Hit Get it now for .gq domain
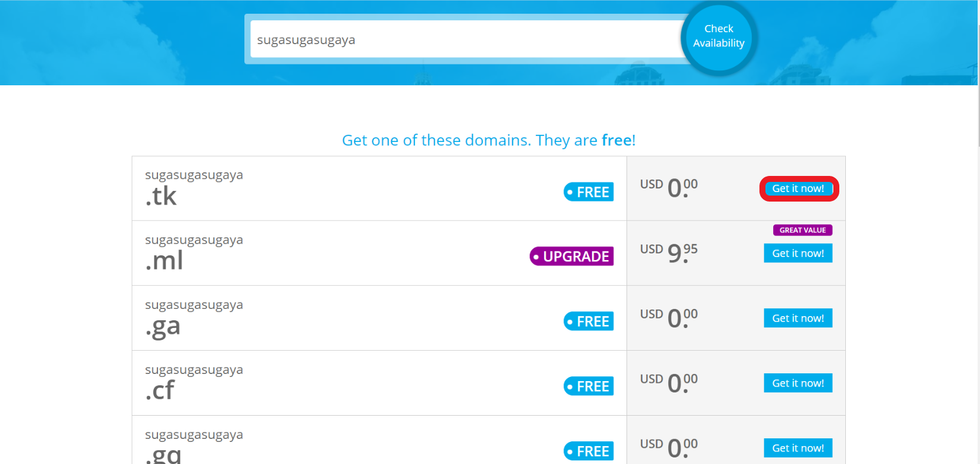Screen dimensions: 980x464 [x=798, y=448]
